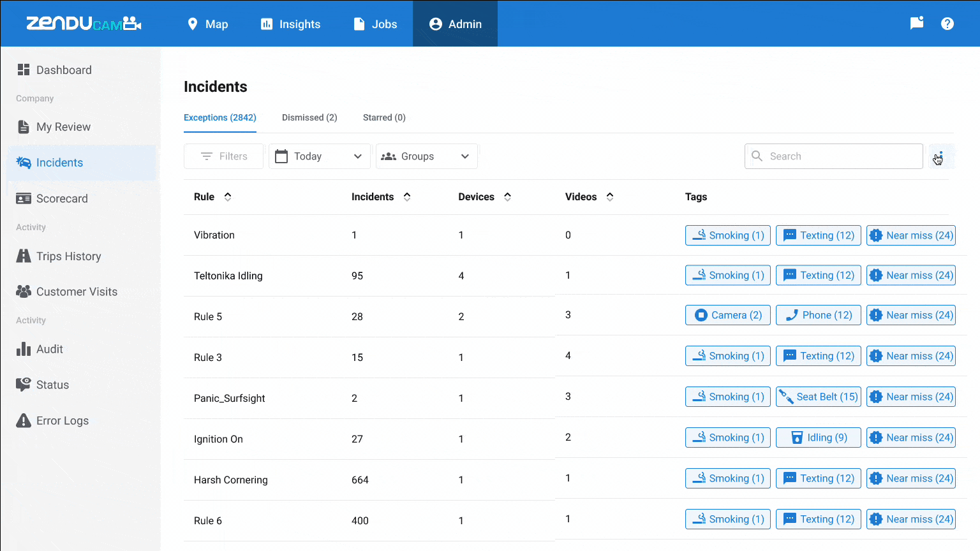Click the Customer Visits people icon

(x=24, y=291)
